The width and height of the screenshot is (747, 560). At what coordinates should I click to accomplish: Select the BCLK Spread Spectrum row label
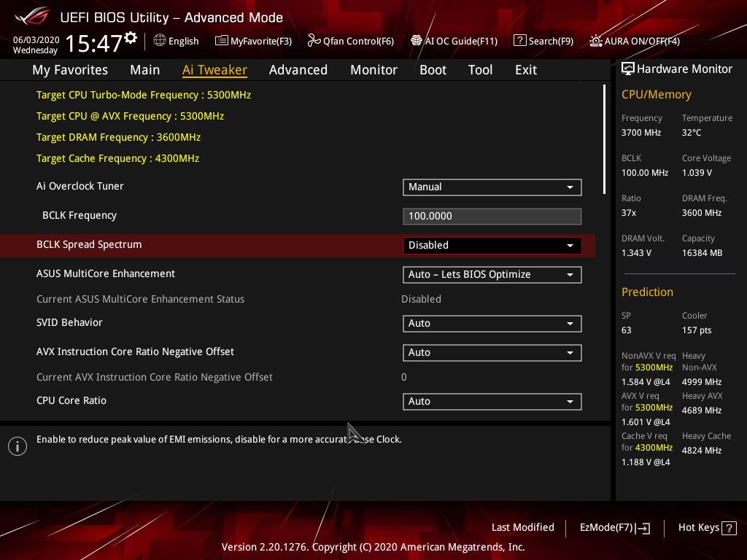point(89,244)
